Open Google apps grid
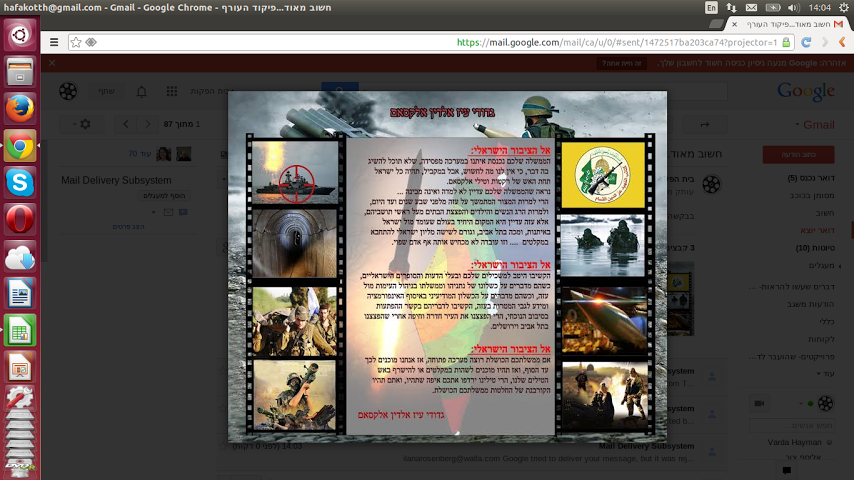This screenshot has width=854, height=480. pos(172,92)
